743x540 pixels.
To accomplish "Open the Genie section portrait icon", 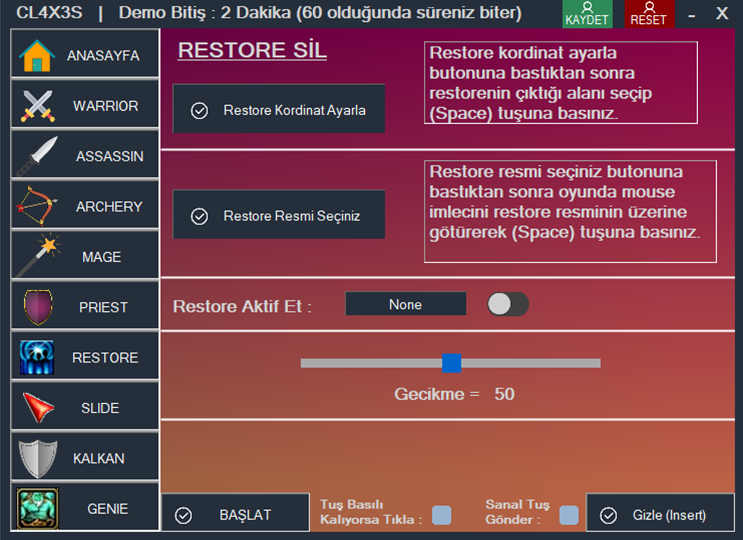I will tap(37, 508).
